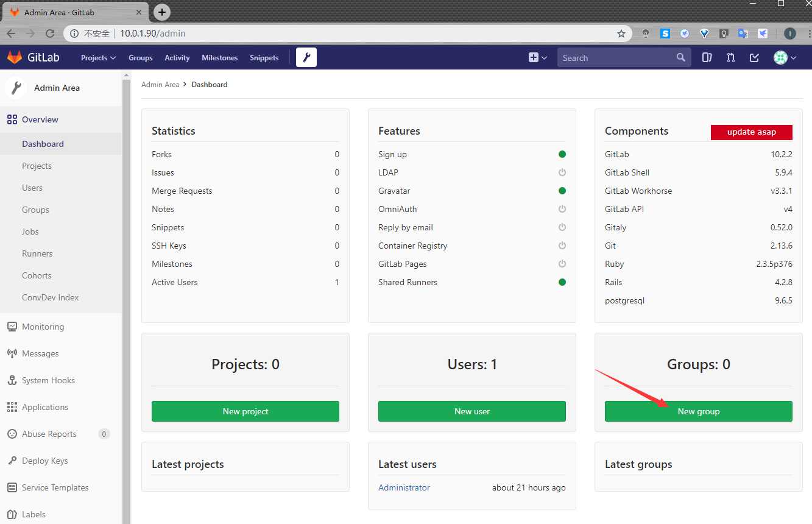Click the Overview grid icon in sidebar

(12, 119)
